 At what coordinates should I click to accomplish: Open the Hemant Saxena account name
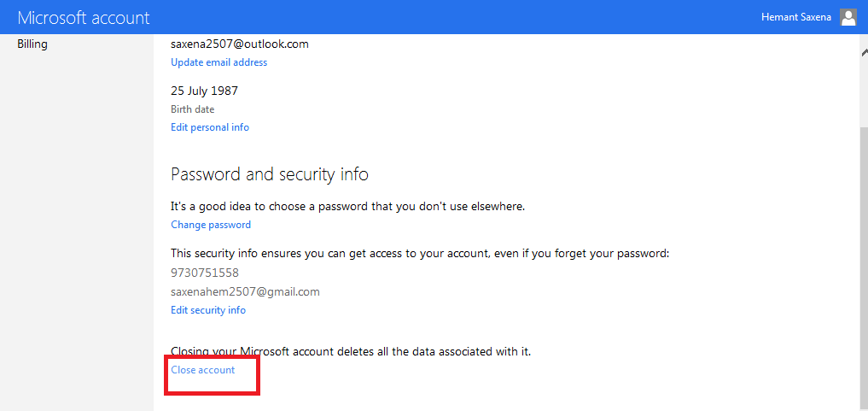[795, 17]
